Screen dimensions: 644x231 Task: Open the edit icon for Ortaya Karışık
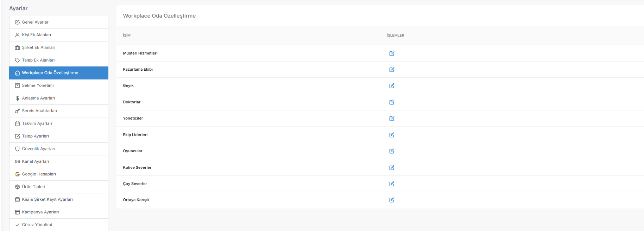click(x=392, y=200)
